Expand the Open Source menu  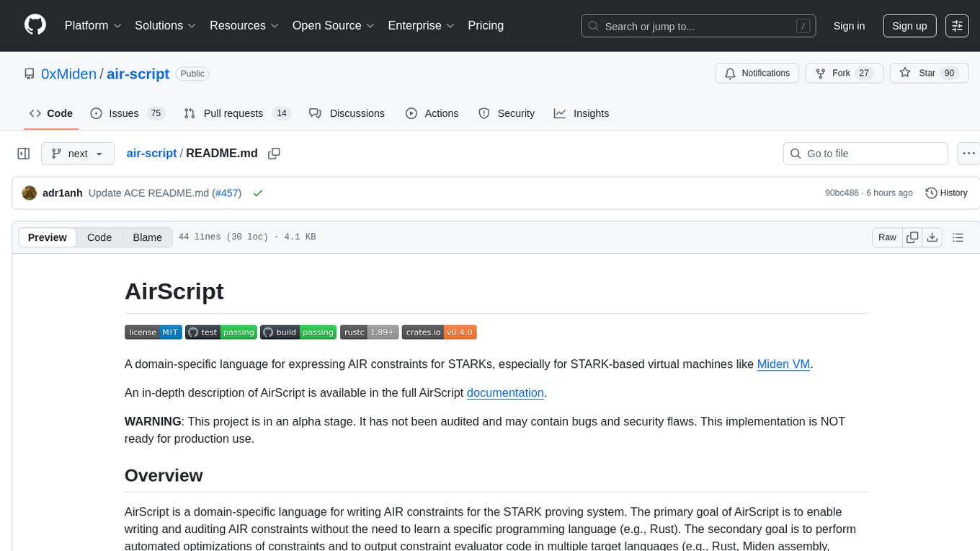tap(334, 25)
